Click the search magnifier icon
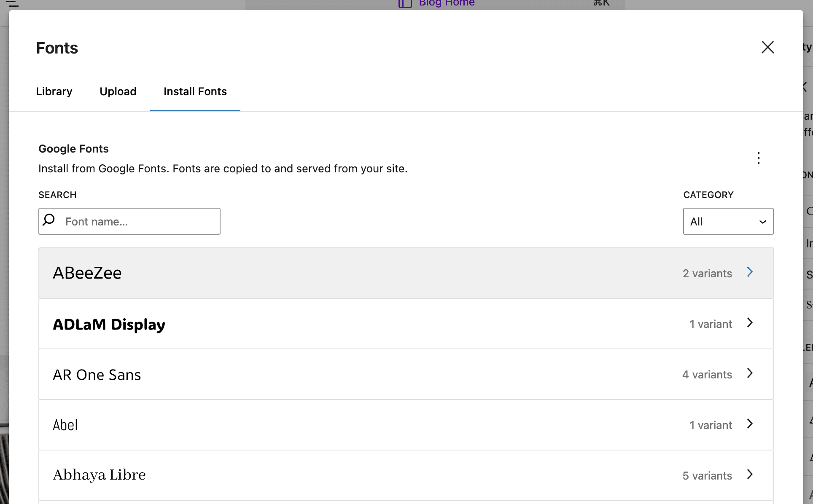Image resolution: width=813 pixels, height=504 pixels. tap(49, 220)
